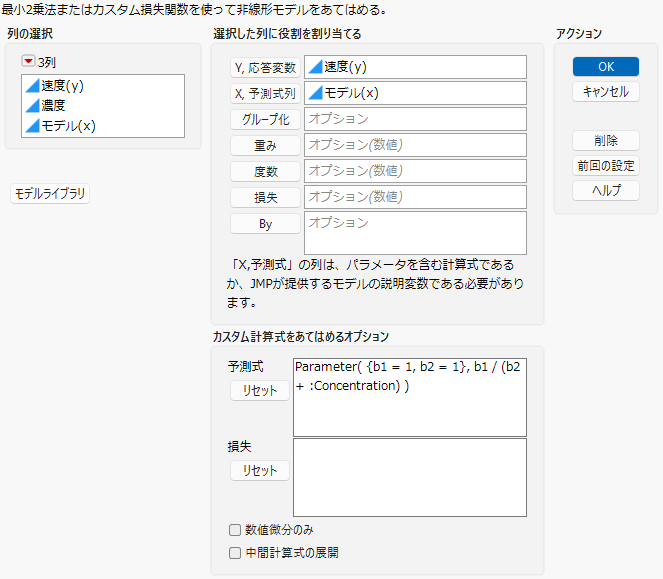Open the ヘルプ button
663x579 pixels.
point(605,190)
